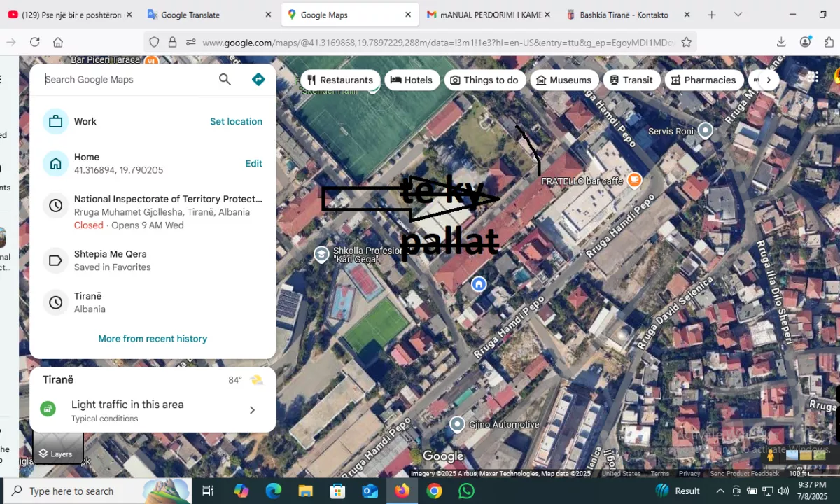Open the Shtepia Me Qera saved place

tap(153, 260)
